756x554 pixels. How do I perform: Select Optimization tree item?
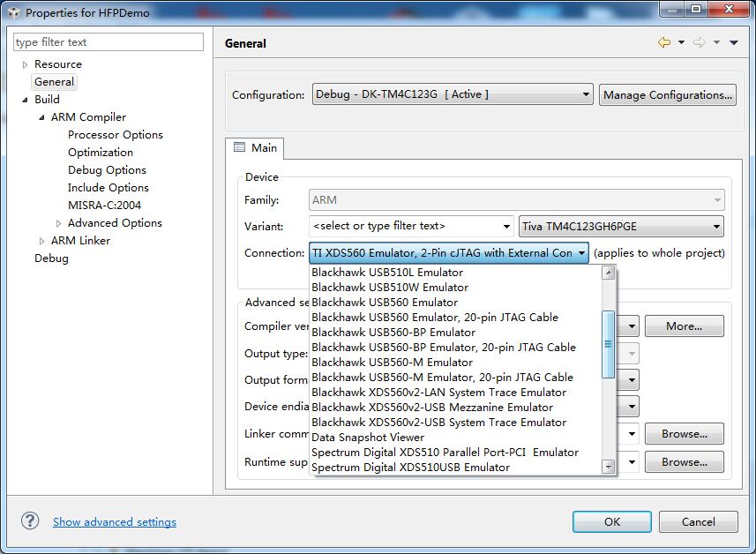click(101, 153)
